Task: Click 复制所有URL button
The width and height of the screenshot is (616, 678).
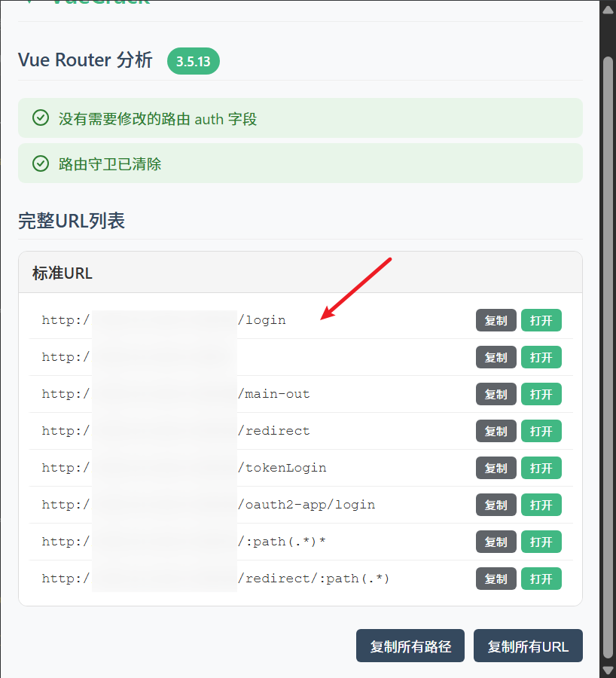Action: [528, 646]
